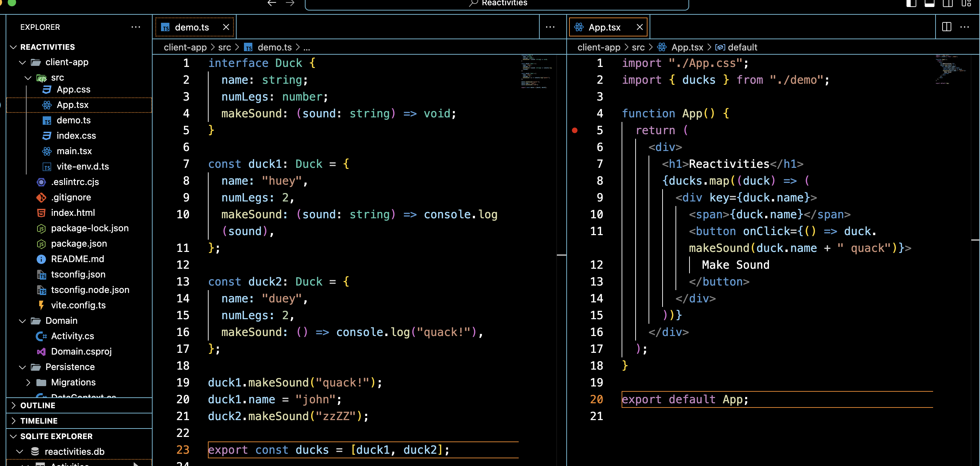
Task: Open left editor group more actions
Action: 550,27
